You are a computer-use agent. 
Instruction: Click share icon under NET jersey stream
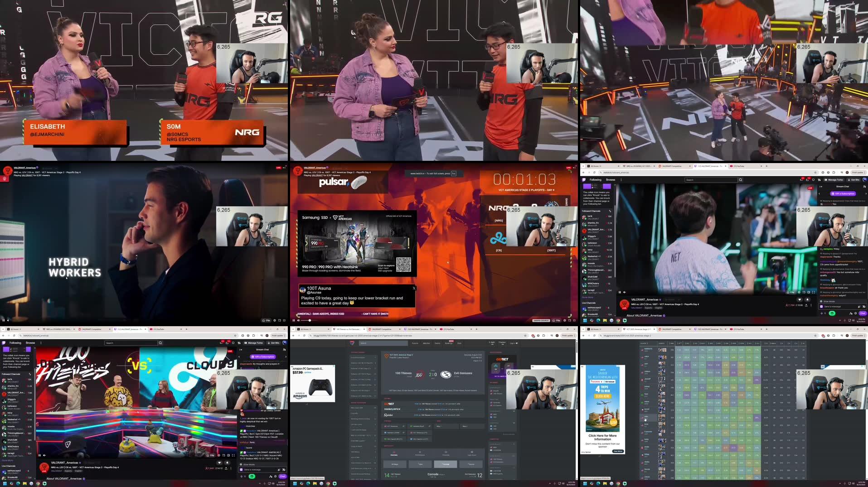[806, 305]
